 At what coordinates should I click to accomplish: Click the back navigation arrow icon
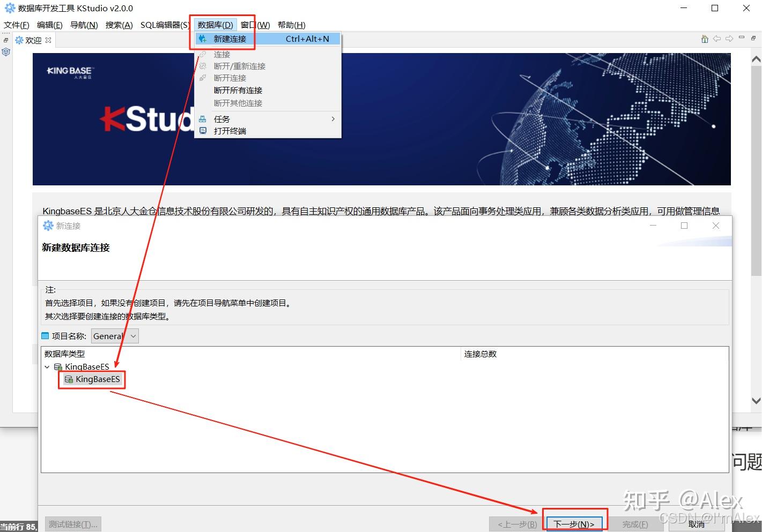(x=717, y=39)
